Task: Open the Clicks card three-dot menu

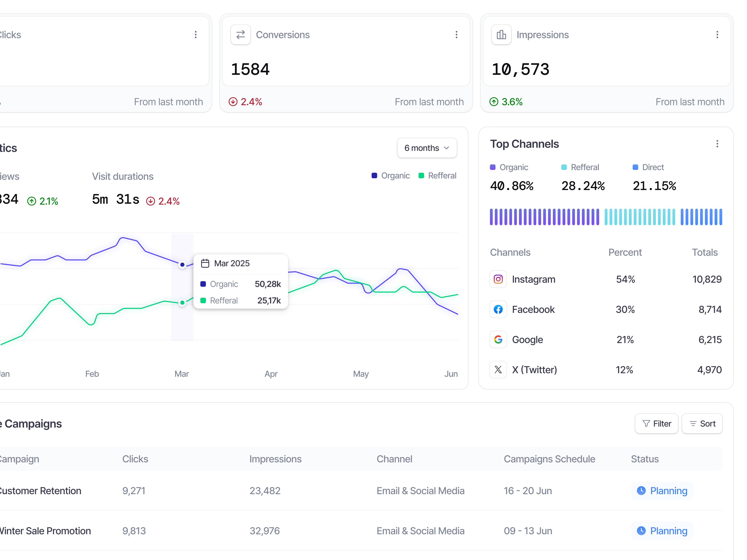Action: pyautogui.click(x=196, y=35)
